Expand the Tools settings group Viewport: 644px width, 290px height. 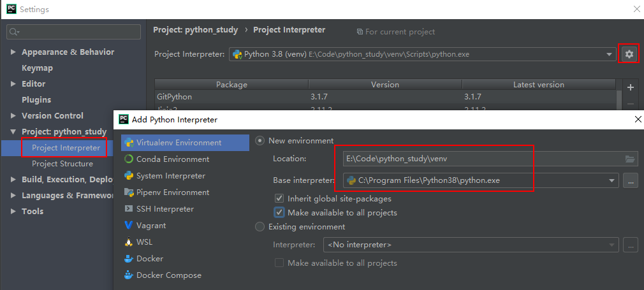tap(13, 211)
